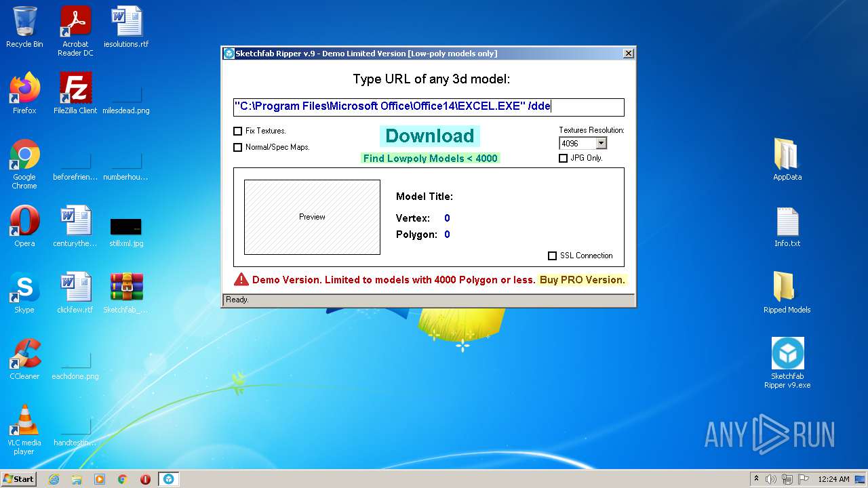The image size is (868, 488).
Task: Click the red warning triangle icon
Action: [x=241, y=279]
